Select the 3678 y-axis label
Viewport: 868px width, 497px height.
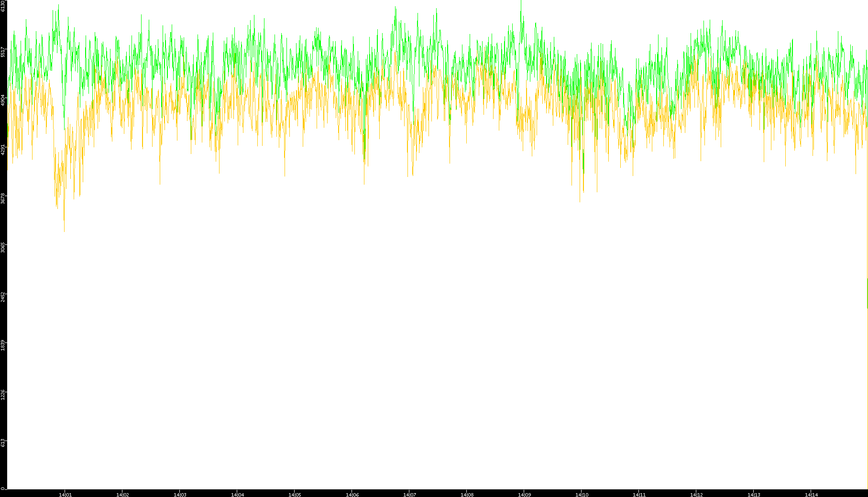click(x=3, y=198)
